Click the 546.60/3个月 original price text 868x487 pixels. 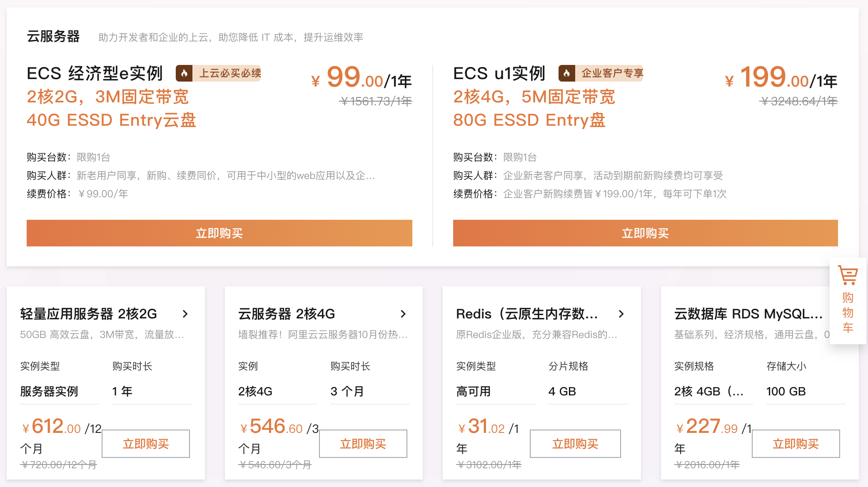coord(275,465)
